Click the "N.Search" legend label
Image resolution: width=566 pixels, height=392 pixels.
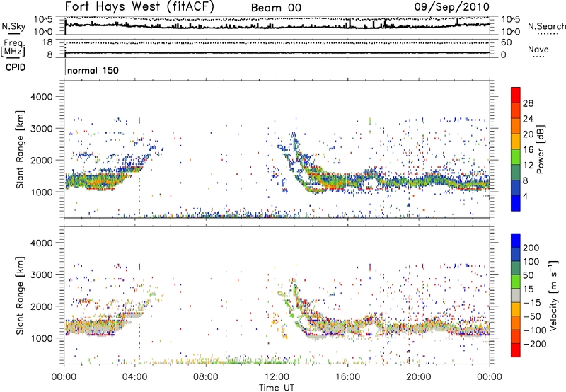546,26
